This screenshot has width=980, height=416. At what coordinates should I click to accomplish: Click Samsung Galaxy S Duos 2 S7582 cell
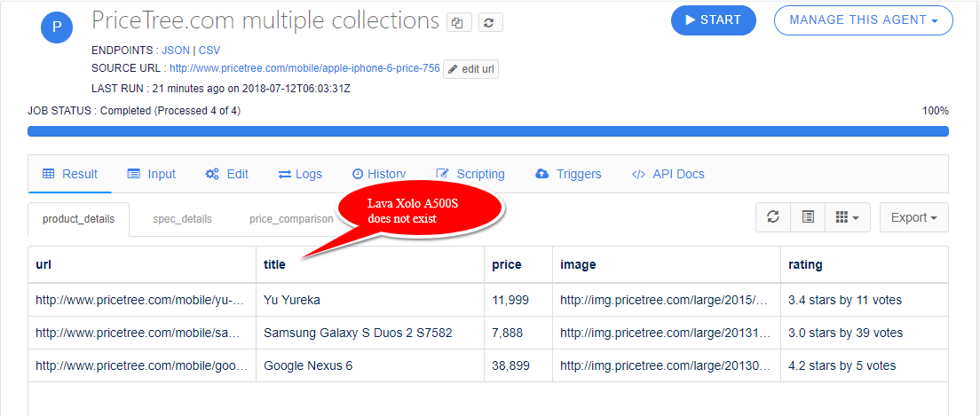[x=370, y=333]
